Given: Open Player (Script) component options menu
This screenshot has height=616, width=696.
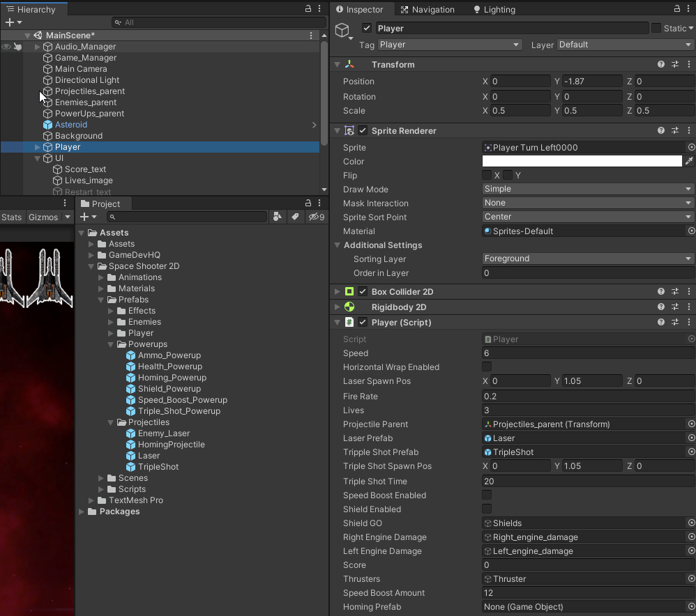Looking at the screenshot, I should (x=688, y=323).
